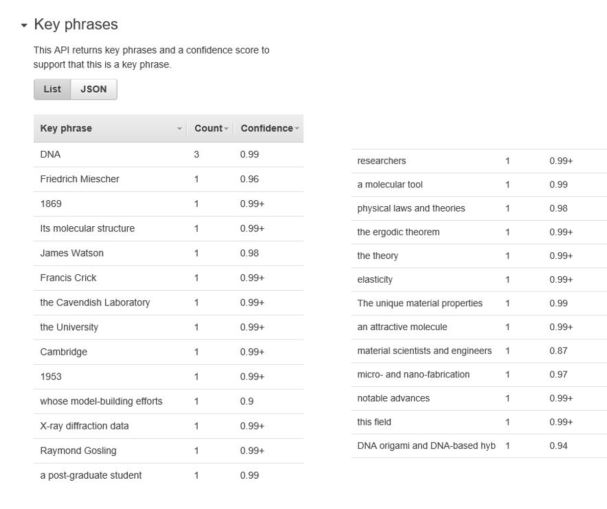Click the post-graduate student phrase
Screen dimensions: 607x509
point(91,475)
